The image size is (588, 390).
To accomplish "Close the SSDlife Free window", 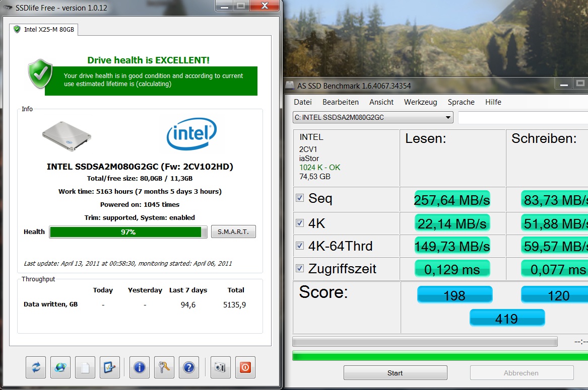I will [265, 6].
